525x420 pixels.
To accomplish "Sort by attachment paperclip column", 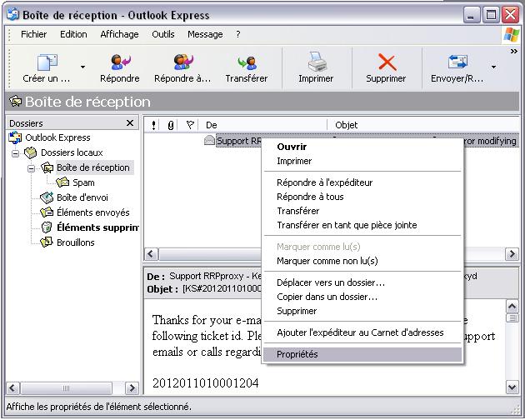I will pos(171,125).
